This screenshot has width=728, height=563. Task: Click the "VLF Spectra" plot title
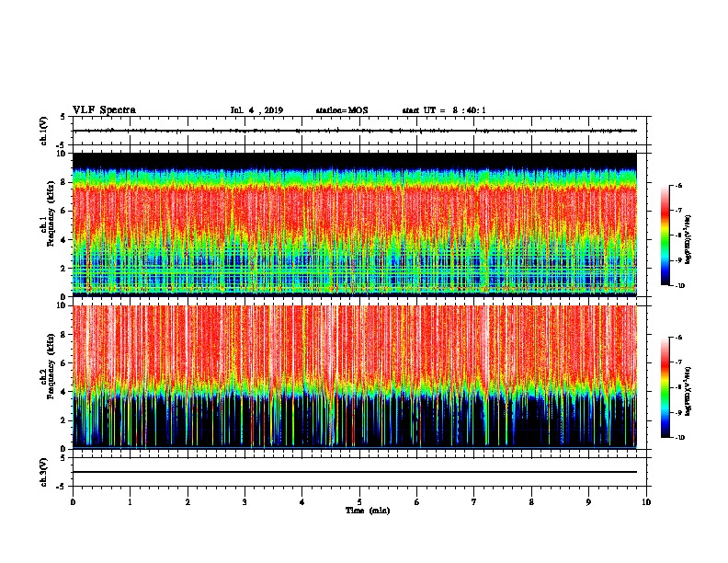click(104, 109)
